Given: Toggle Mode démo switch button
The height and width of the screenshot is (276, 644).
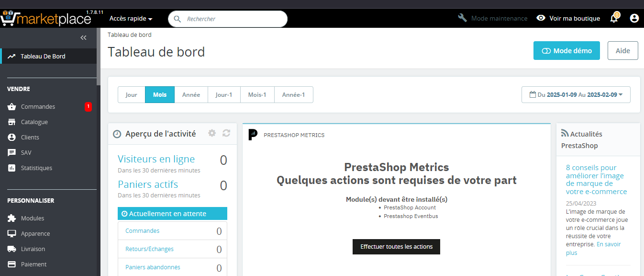Looking at the screenshot, I should click(x=566, y=50).
